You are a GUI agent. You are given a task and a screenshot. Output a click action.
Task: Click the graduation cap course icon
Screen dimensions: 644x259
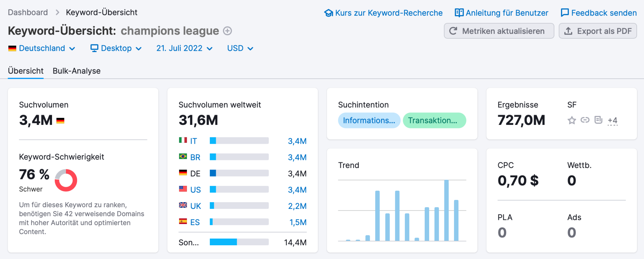click(x=328, y=13)
